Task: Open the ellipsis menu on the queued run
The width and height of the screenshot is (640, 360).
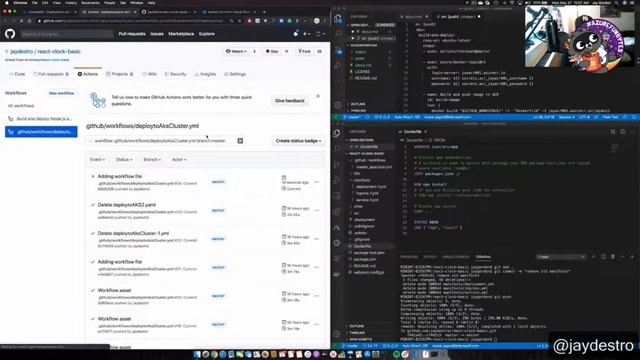Action: (317, 182)
